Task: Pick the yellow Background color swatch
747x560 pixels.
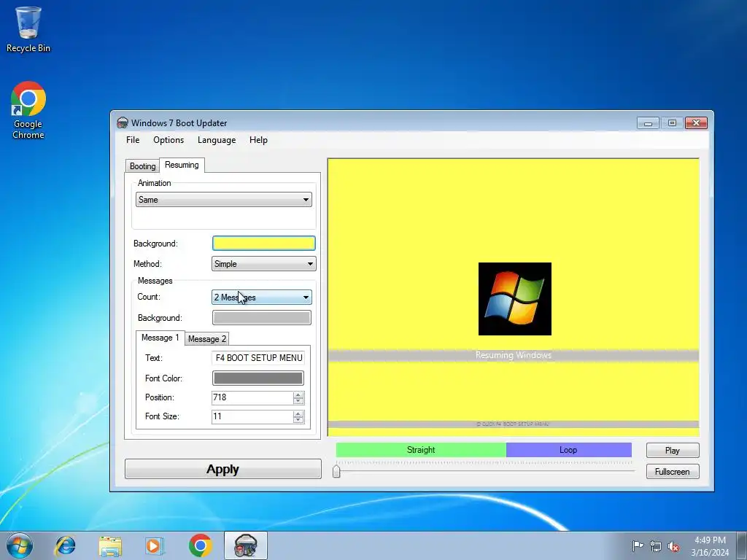Action: [264, 244]
